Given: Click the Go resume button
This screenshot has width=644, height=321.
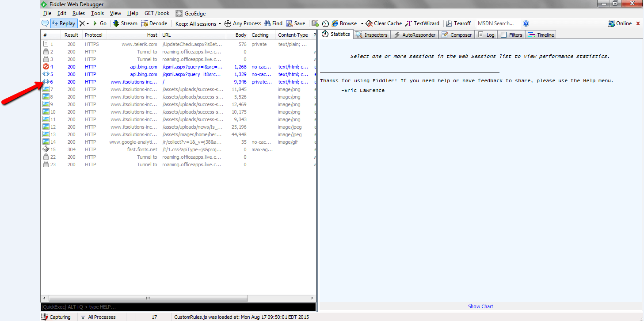Looking at the screenshot, I should (99, 23).
